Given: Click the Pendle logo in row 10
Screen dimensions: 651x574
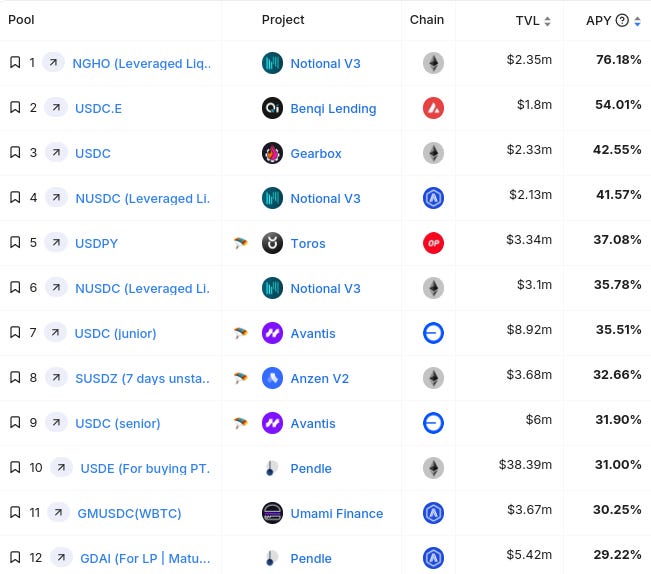Looking at the screenshot, I should coord(272,468).
